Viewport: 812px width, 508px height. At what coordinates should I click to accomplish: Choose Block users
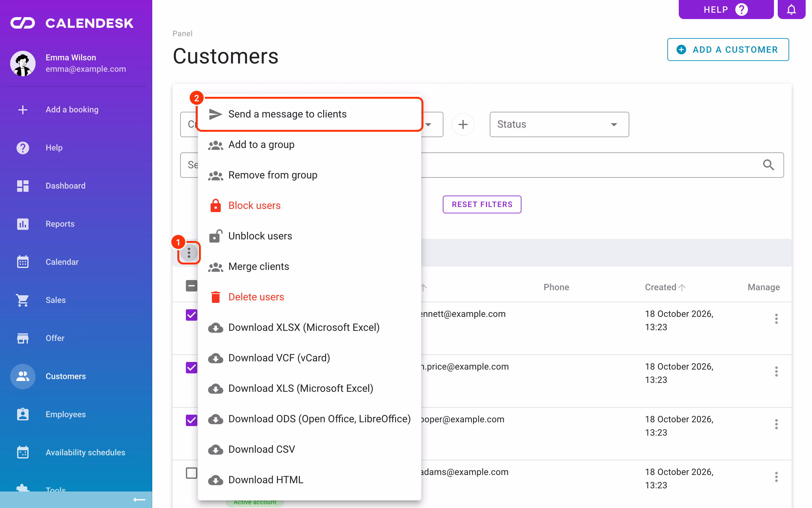pos(309,206)
